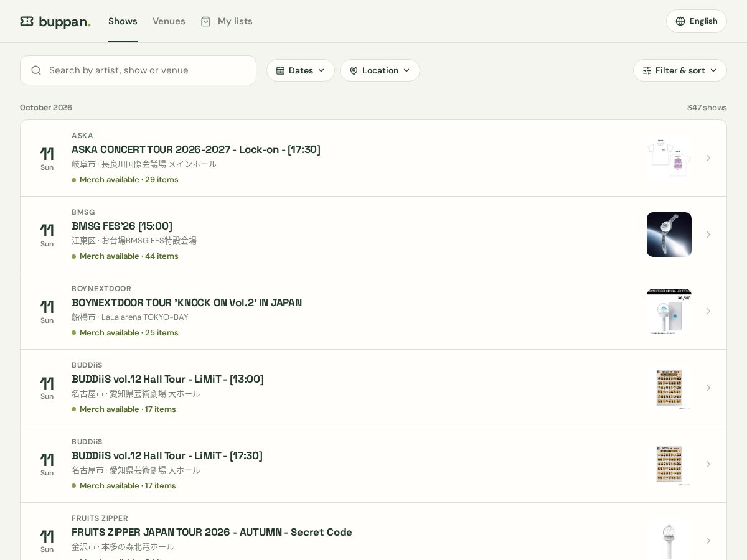Click the globe icon in language button
The width and height of the screenshot is (747, 560).
[680, 21]
